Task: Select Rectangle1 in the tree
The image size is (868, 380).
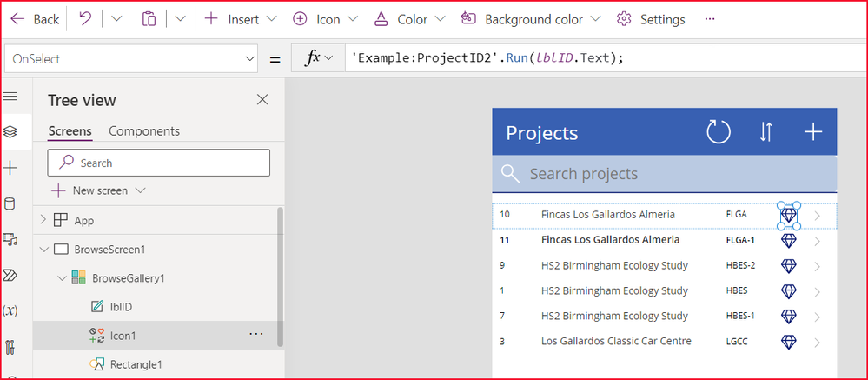Action: pyautogui.click(x=136, y=364)
